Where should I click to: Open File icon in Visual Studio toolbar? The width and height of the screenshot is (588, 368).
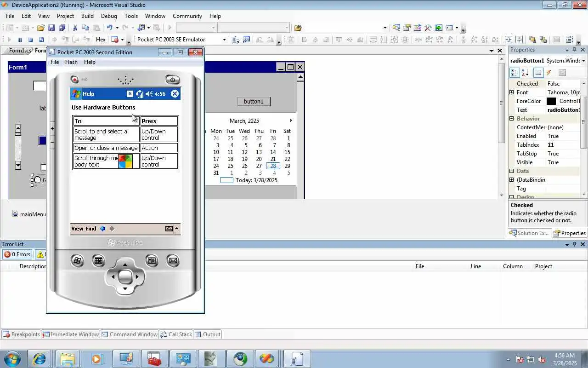point(41,28)
